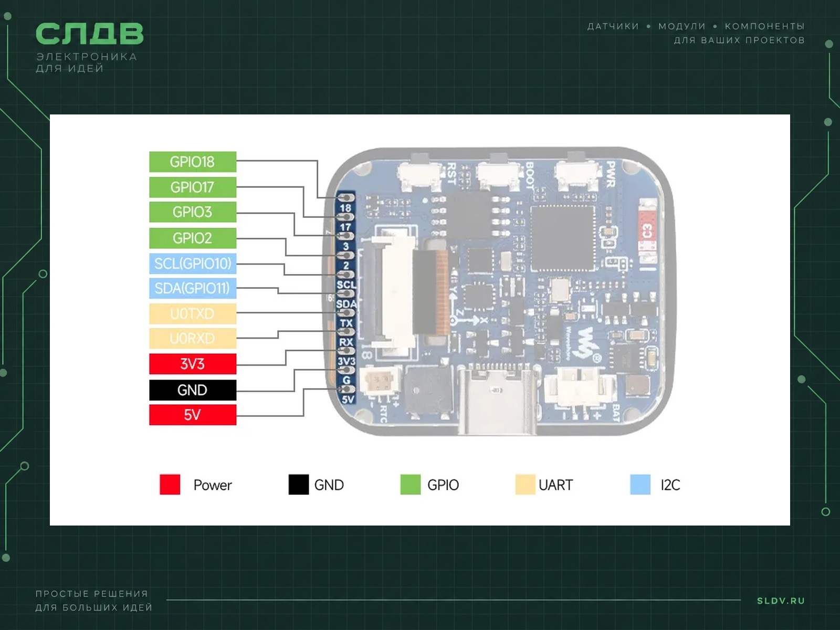Click the U0TXD UART label
The image size is (840, 630).
pos(193,313)
